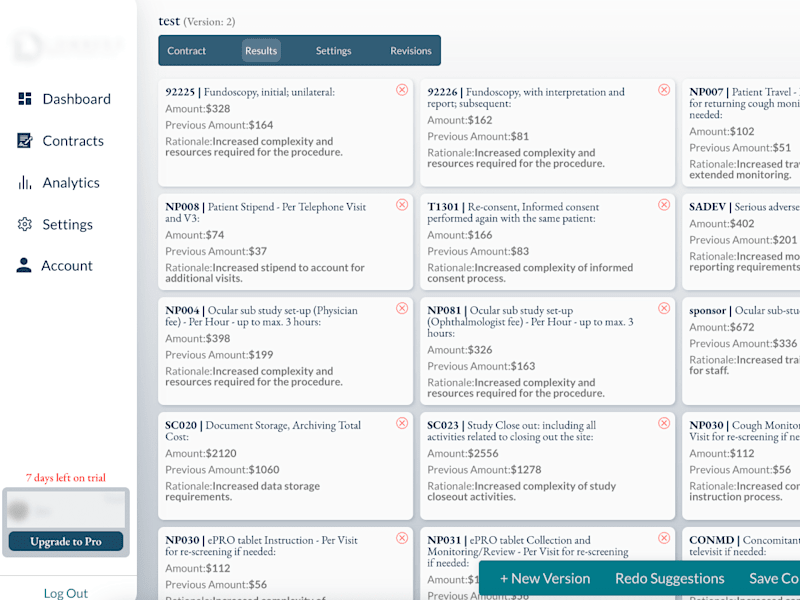Dismiss the NP008 Patient Stipend card
The height and width of the screenshot is (600, 800).
click(x=402, y=205)
